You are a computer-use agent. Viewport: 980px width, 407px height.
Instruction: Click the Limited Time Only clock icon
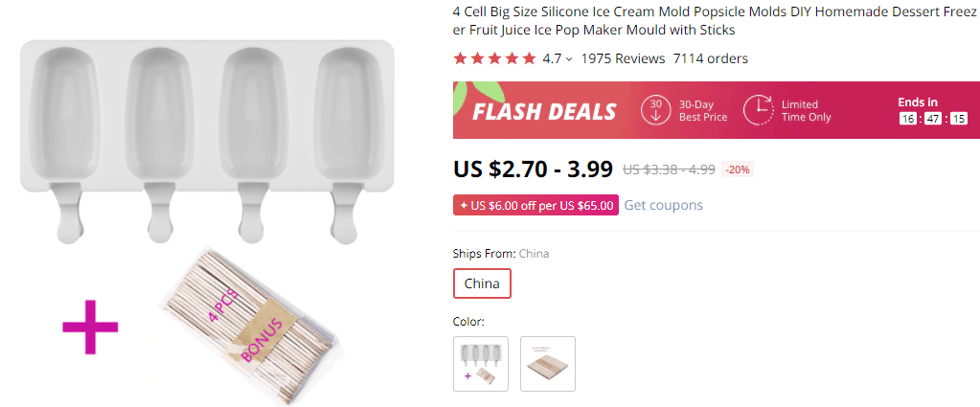coord(758,110)
